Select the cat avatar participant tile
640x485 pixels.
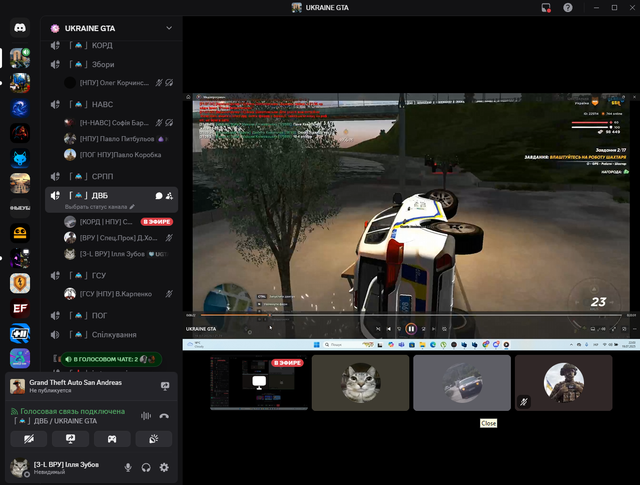[360, 383]
